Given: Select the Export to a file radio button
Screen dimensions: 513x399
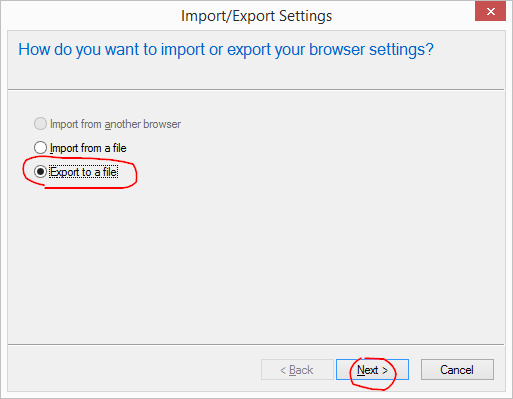Looking at the screenshot, I should tap(40, 172).
